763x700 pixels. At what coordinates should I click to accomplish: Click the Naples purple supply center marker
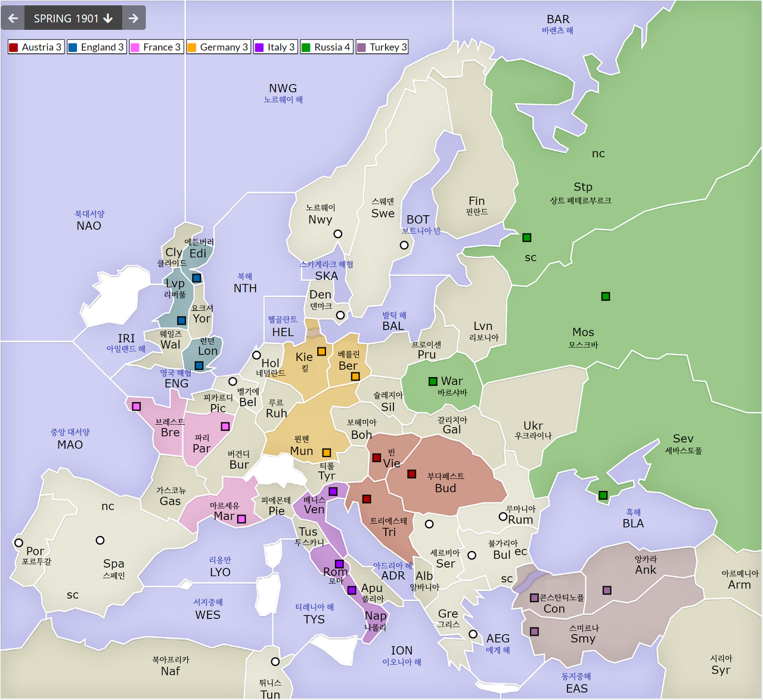pos(352,590)
